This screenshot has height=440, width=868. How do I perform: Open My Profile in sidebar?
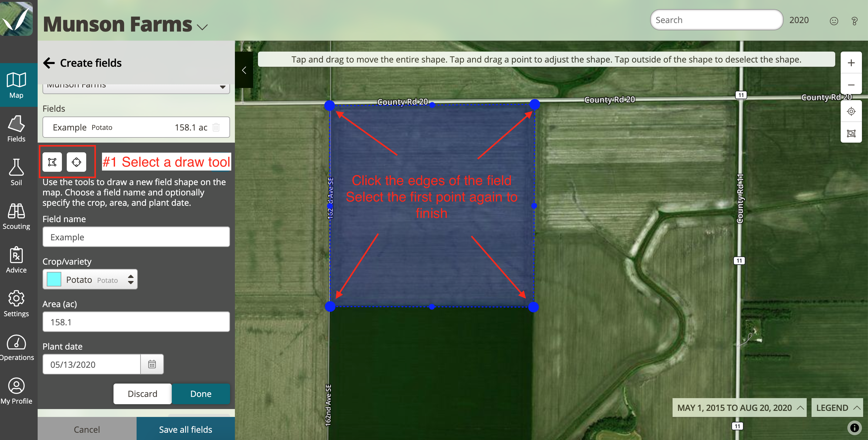[x=16, y=391]
